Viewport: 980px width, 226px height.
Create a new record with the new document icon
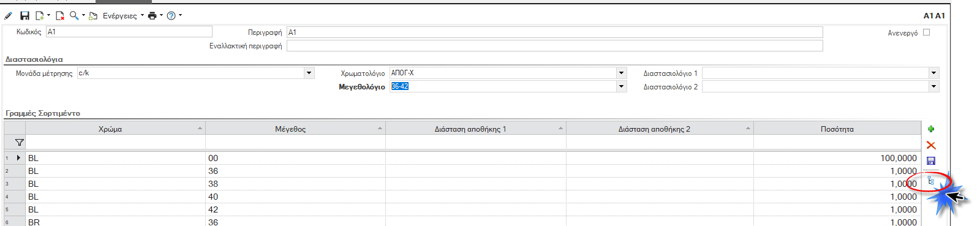(x=40, y=16)
